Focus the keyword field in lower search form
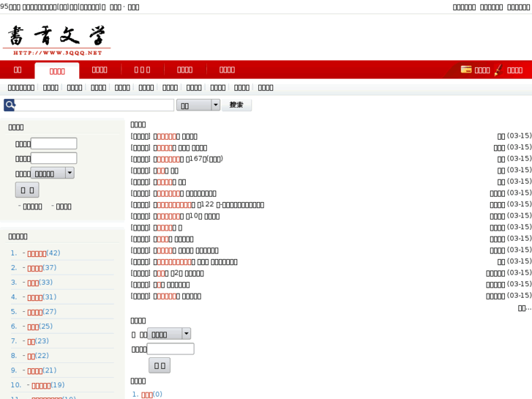This screenshot has height=399, width=532. [x=171, y=348]
